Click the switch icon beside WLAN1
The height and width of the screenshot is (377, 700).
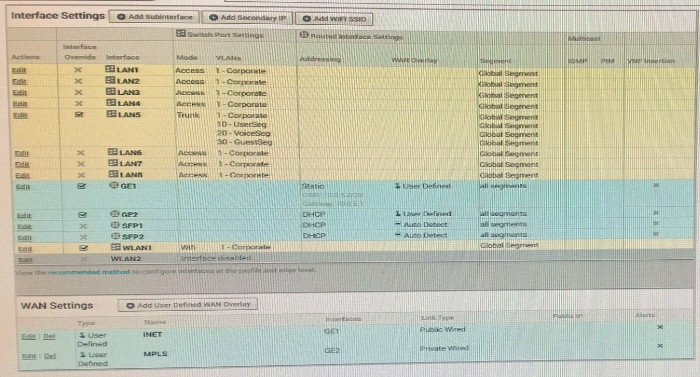116,247
